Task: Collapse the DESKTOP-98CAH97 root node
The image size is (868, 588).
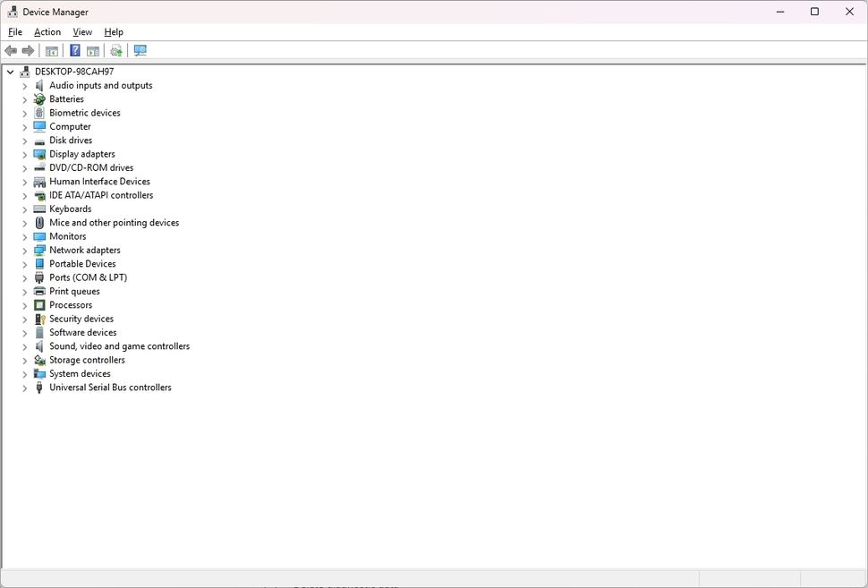Action: 10,71
